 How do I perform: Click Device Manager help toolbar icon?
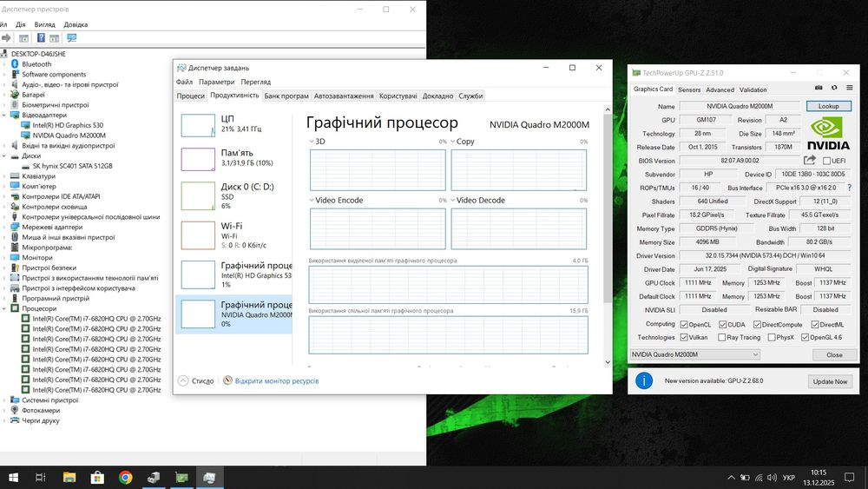tap(41, 37)
